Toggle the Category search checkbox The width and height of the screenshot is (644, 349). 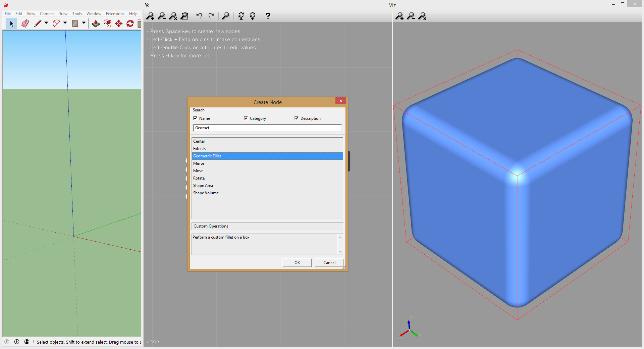pos(246,118)
